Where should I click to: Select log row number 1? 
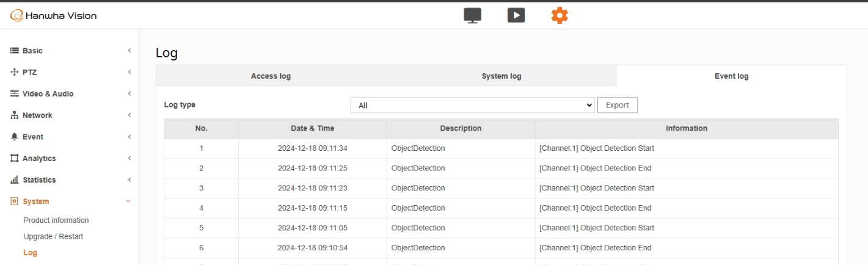(501, 148)
